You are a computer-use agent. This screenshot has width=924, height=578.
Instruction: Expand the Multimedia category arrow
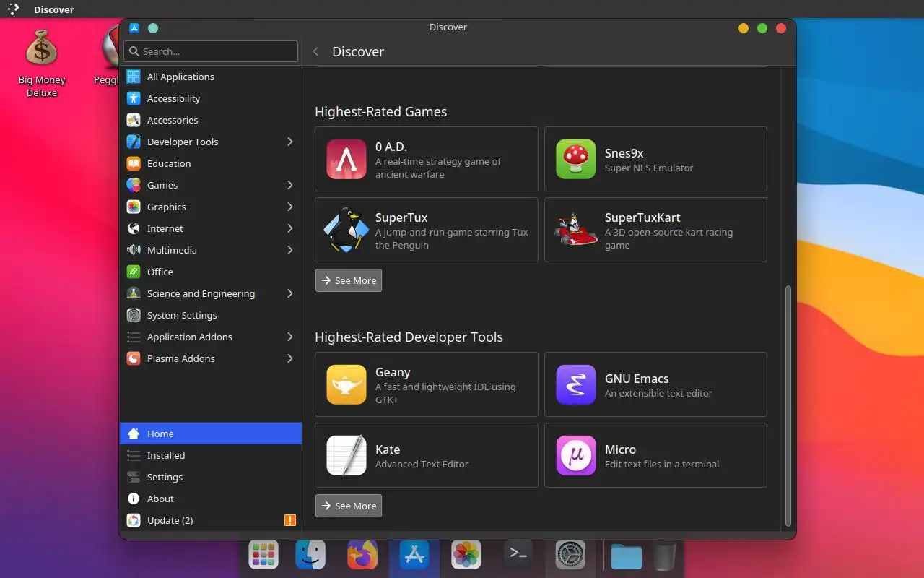pos(290,250)
